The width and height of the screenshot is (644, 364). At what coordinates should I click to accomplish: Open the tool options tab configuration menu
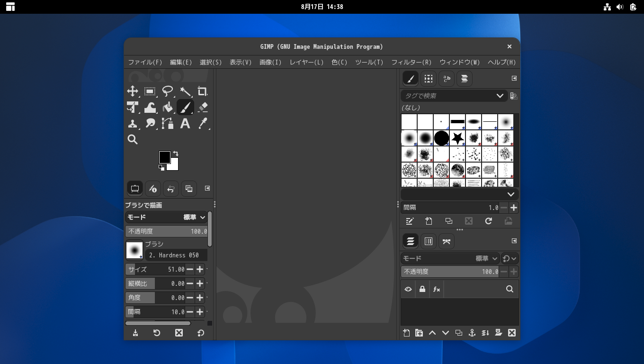(x=207, y=188)
